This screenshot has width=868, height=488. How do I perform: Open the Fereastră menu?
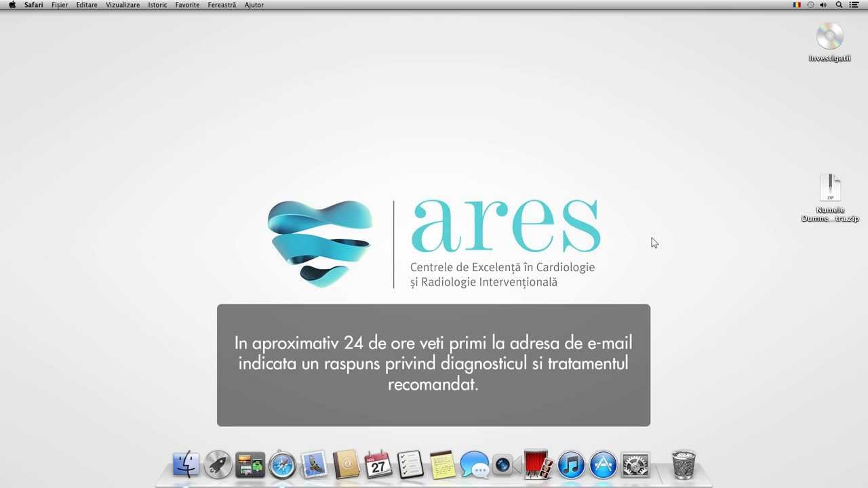point(222,5)
